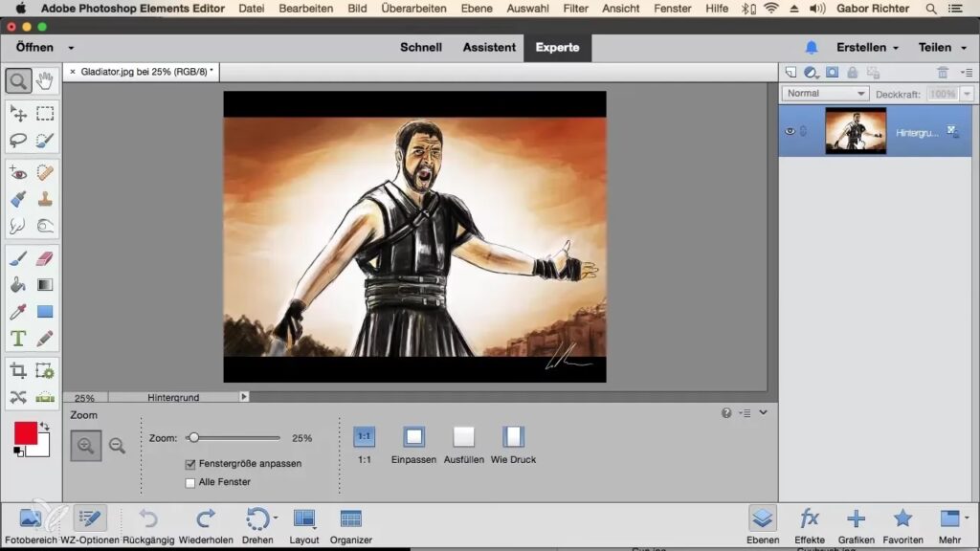Expand the Öffnen dropdown arrow
The image size is (980, 551).
pos(71,48)
